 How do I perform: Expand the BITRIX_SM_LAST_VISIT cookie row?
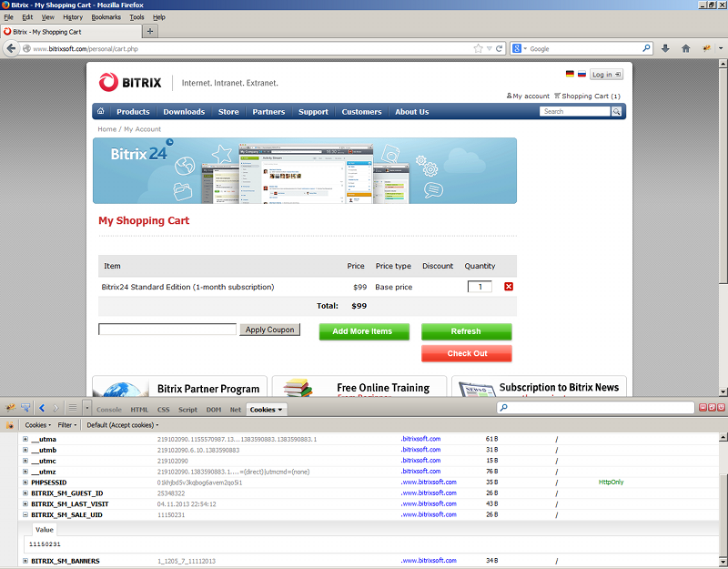coord(25,503)
